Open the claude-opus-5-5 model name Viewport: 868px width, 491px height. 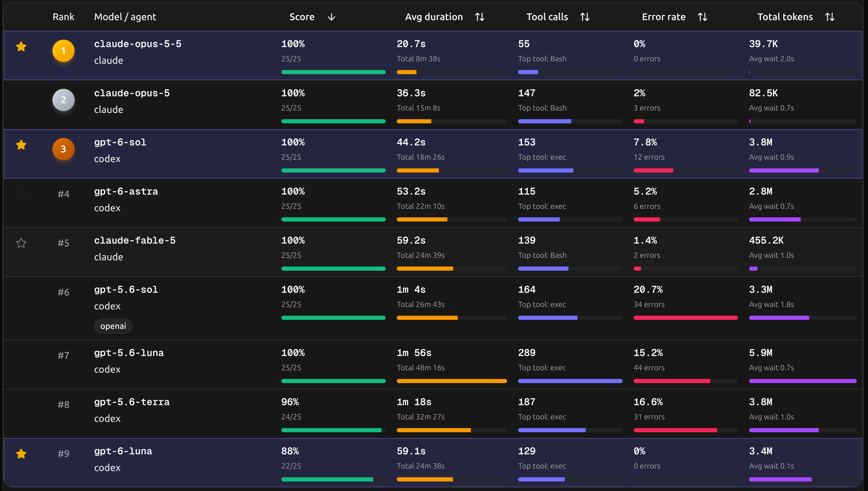(138, 44)
